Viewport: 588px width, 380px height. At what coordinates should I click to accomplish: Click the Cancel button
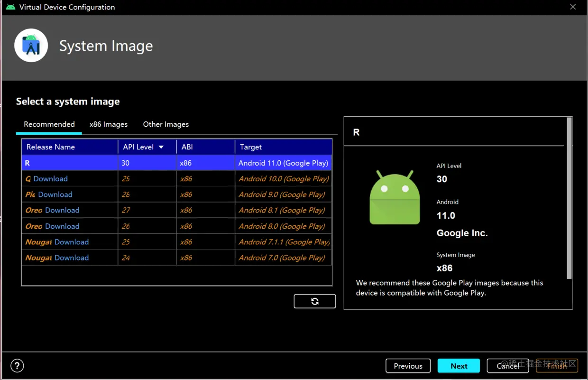pos(508,366)
